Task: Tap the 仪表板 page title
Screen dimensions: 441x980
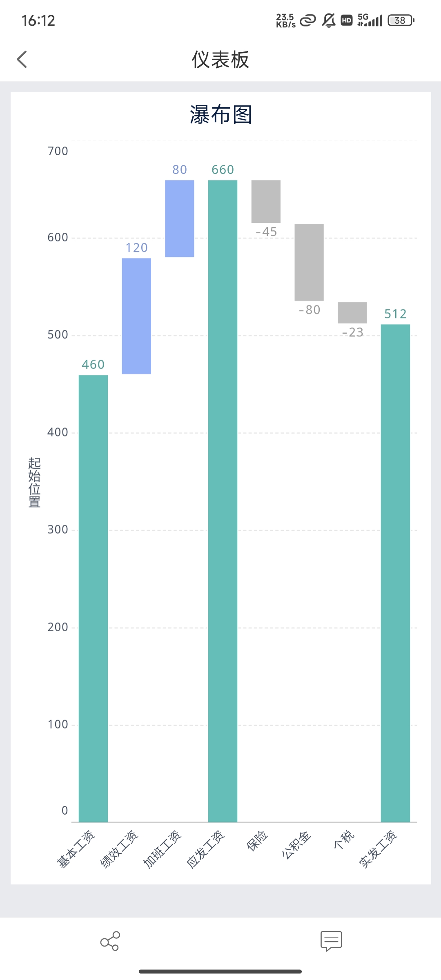Action: tap(220, 60)
